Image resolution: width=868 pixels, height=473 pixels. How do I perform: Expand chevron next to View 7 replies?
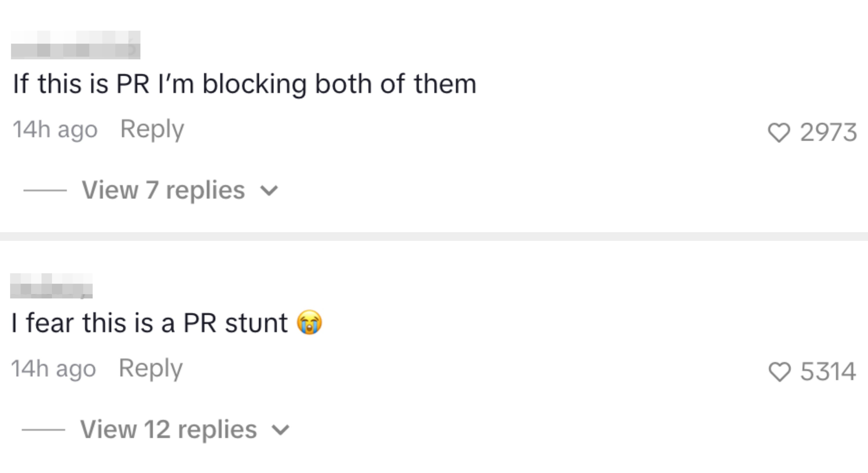tap(269, 191)
